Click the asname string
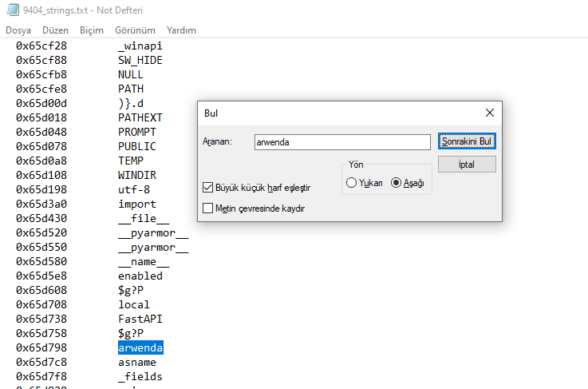588x389 pixels. [137, 362]
